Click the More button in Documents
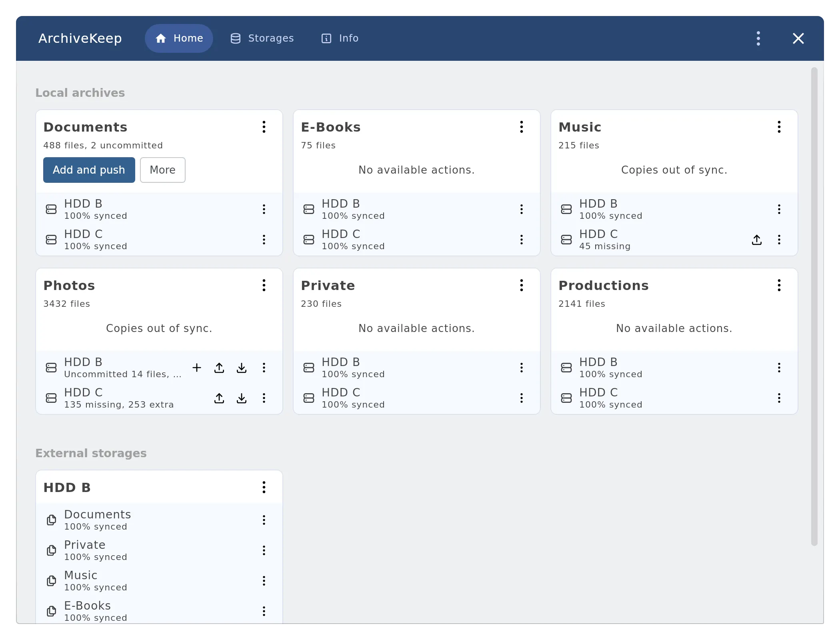 162,170
